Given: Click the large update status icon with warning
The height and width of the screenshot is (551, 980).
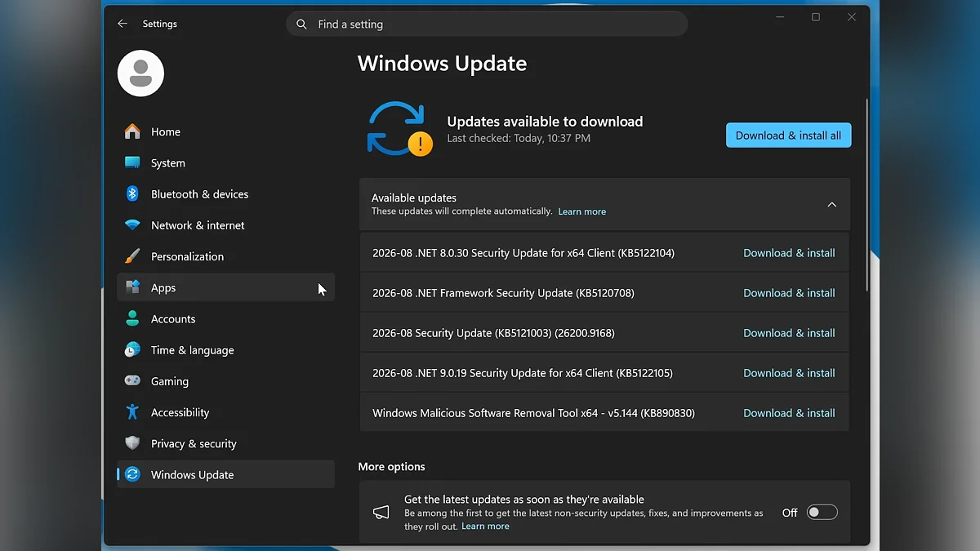Looking at the screenshot, I should 399,129.
